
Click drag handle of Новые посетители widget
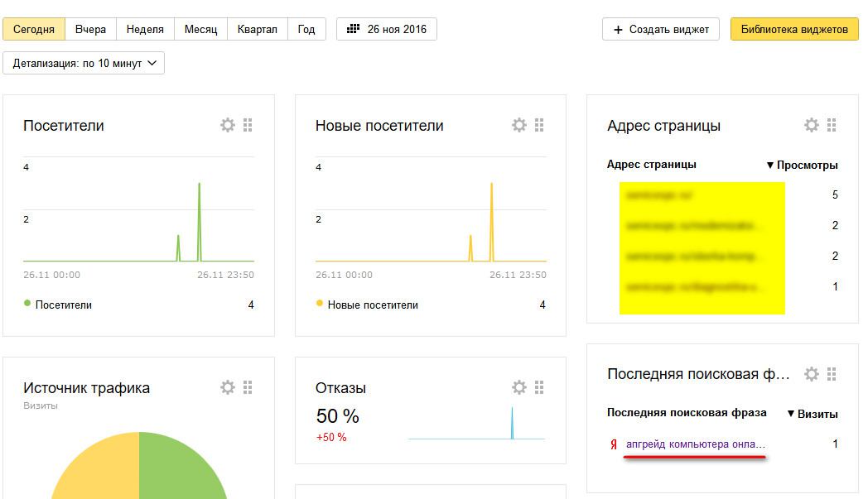pos(539,125)
